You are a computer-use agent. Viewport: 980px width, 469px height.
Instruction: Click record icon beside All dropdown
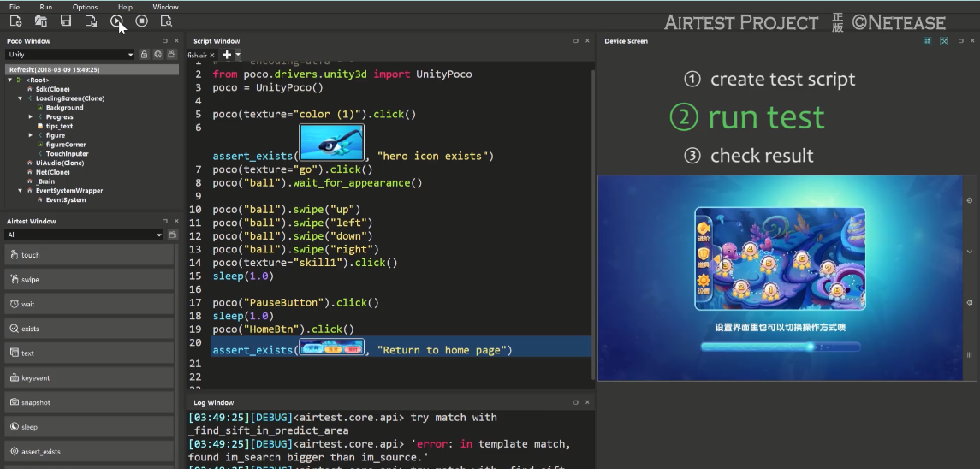[173, 234]
